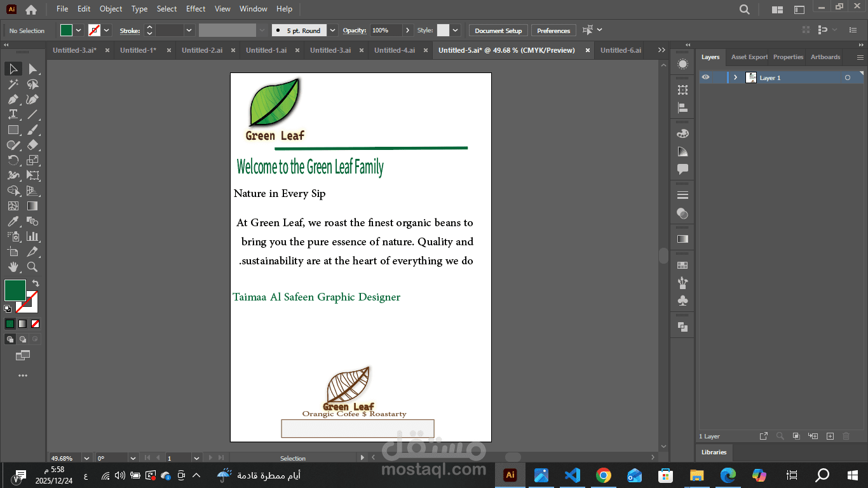Set paint mode to Color button
The image size is (868, 488).
(10, 323)
